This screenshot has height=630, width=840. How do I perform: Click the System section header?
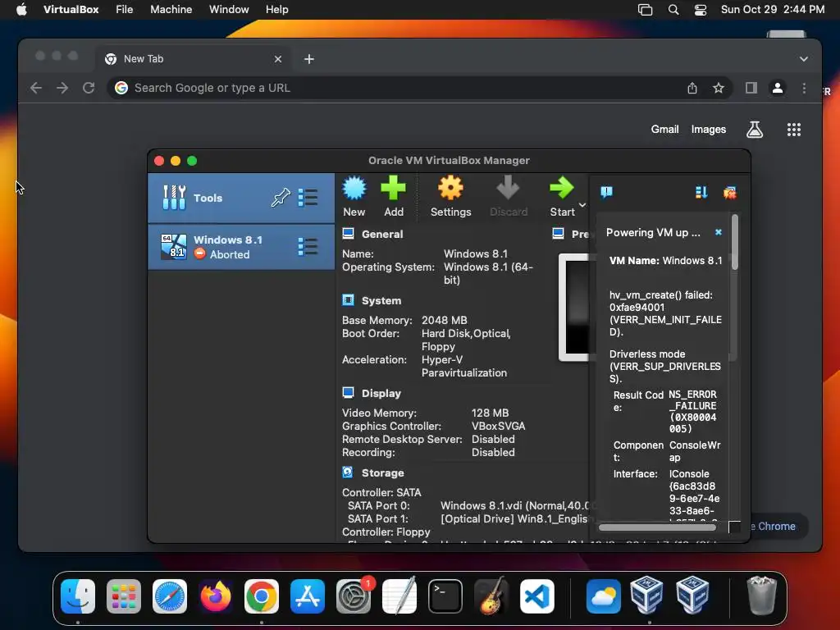(381, 300)
